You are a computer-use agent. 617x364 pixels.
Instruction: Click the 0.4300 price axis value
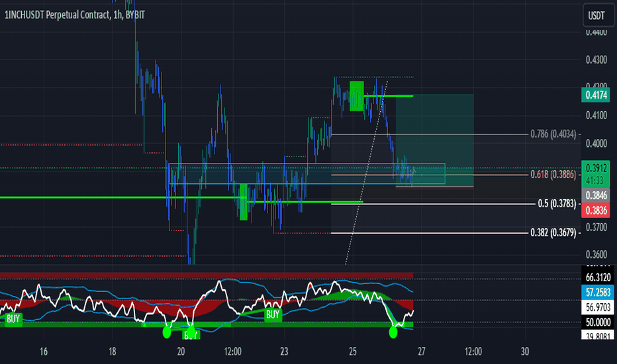pos(596,60)
